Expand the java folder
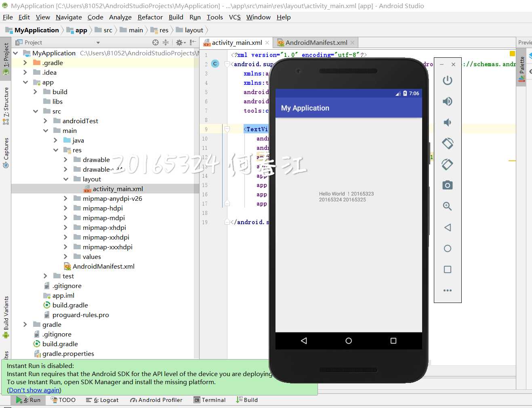Image resolution: width=532 pixels, height=408 pixels. click(56, 141)
